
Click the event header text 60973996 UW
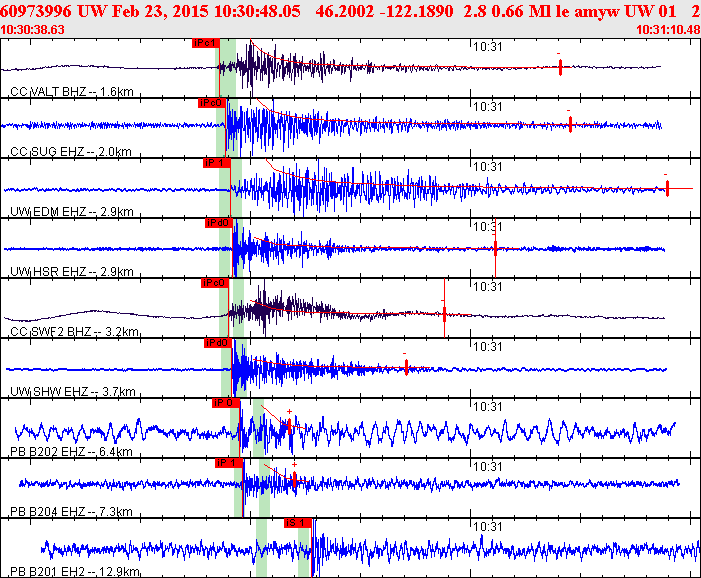click(55, 11)
